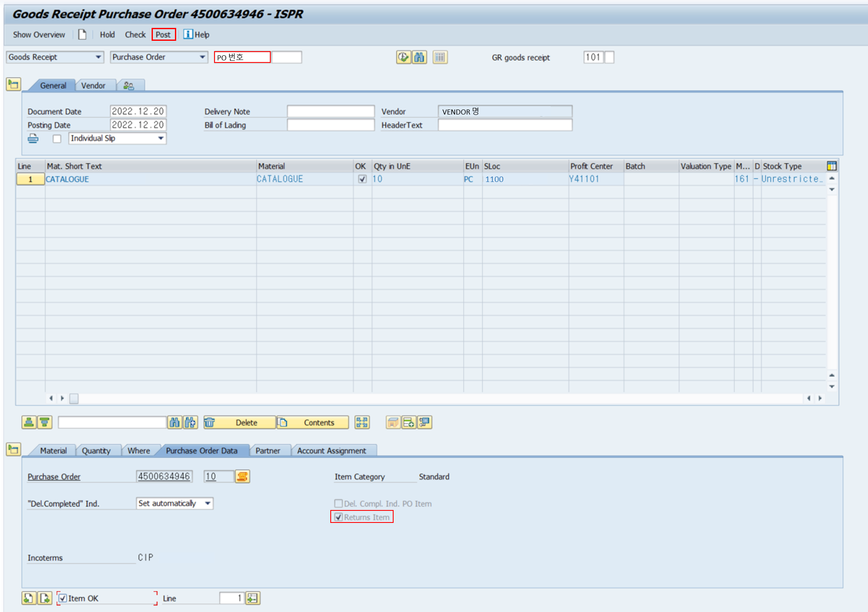Expand the Individual Slip dropdown

161,138
